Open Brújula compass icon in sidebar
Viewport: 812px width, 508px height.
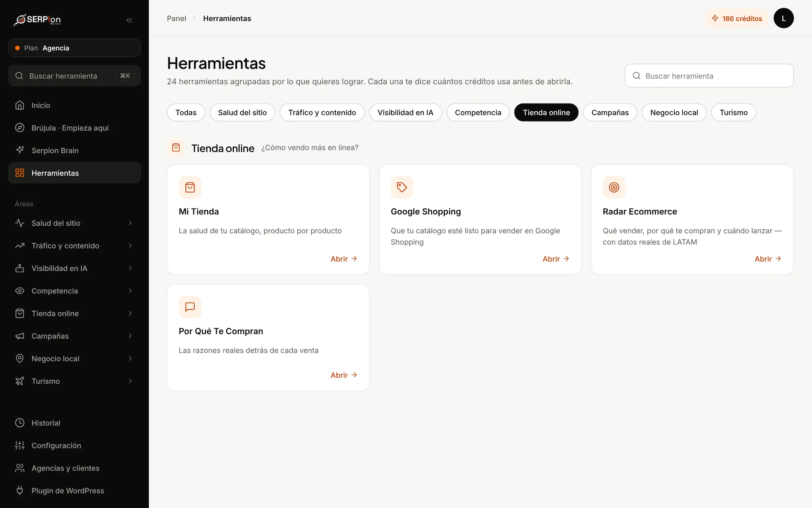20,128
